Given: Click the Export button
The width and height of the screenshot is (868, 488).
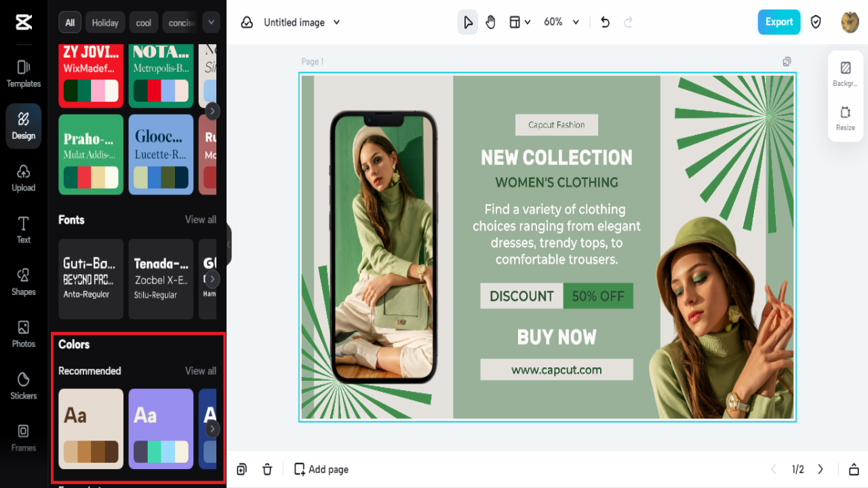Looking at the screenshot, I should pyautogui.click(x=779, y=22).
